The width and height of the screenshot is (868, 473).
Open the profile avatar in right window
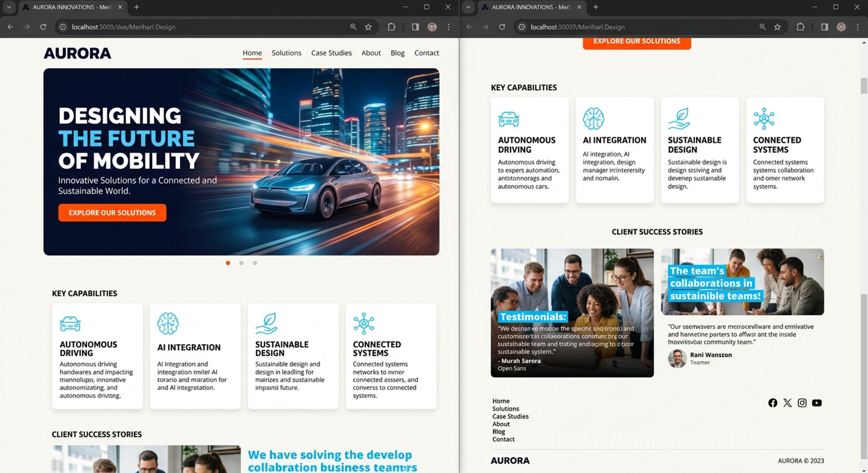(x=841, y=27)
